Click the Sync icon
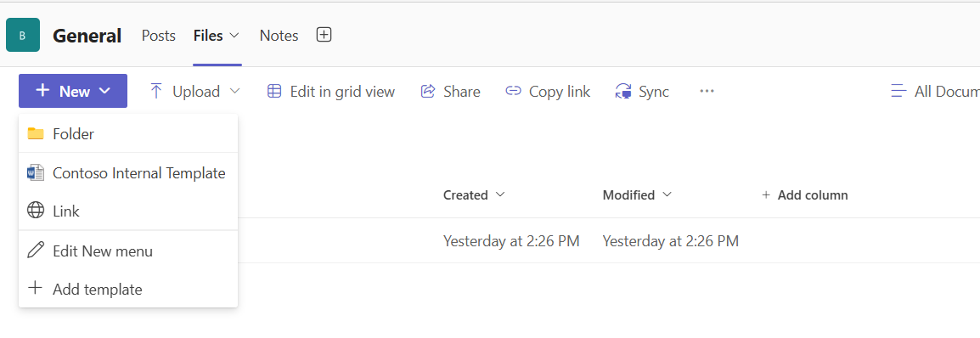The width and height of the screenshot is (980, 338). tap(623, 92)
